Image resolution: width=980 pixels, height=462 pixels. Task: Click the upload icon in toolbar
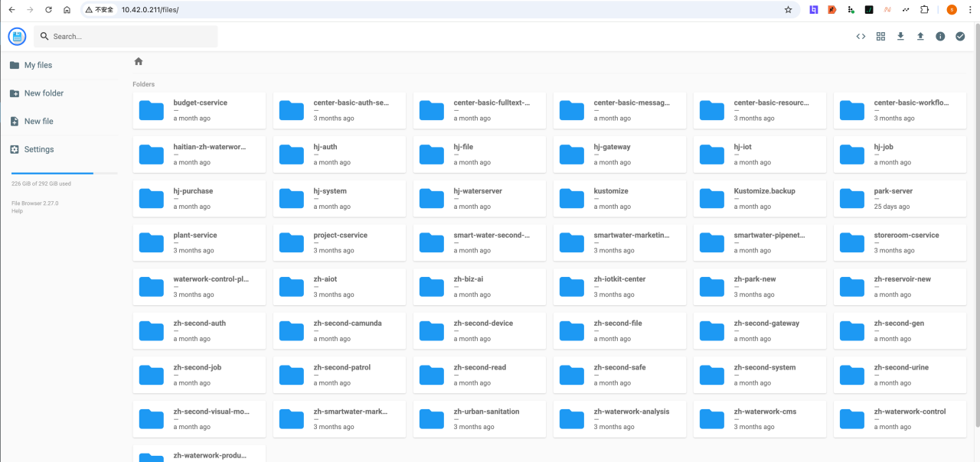[920, 37]
